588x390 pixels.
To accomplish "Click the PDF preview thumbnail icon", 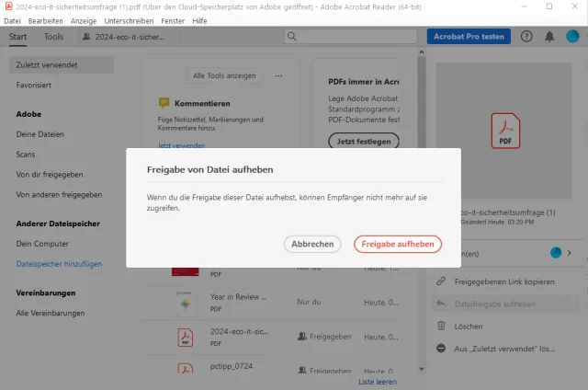I will pos(505,131).
